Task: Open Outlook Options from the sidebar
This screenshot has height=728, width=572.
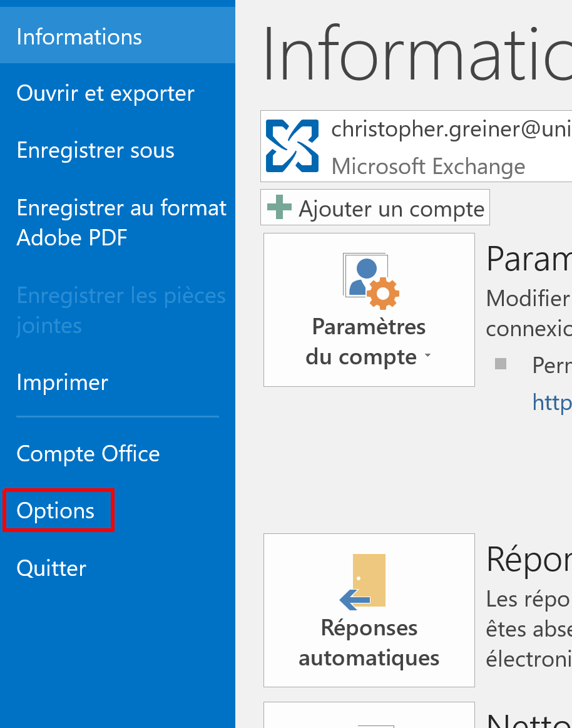Action: click(56, 511)
